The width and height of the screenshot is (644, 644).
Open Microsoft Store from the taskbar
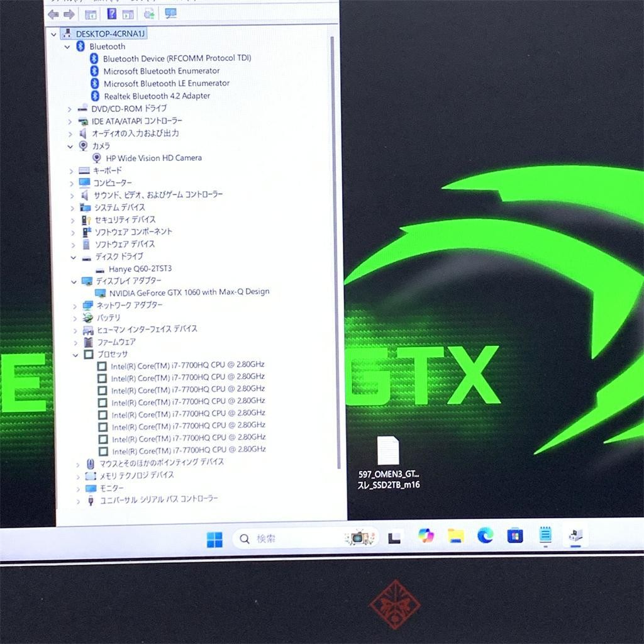pos(515,536)
